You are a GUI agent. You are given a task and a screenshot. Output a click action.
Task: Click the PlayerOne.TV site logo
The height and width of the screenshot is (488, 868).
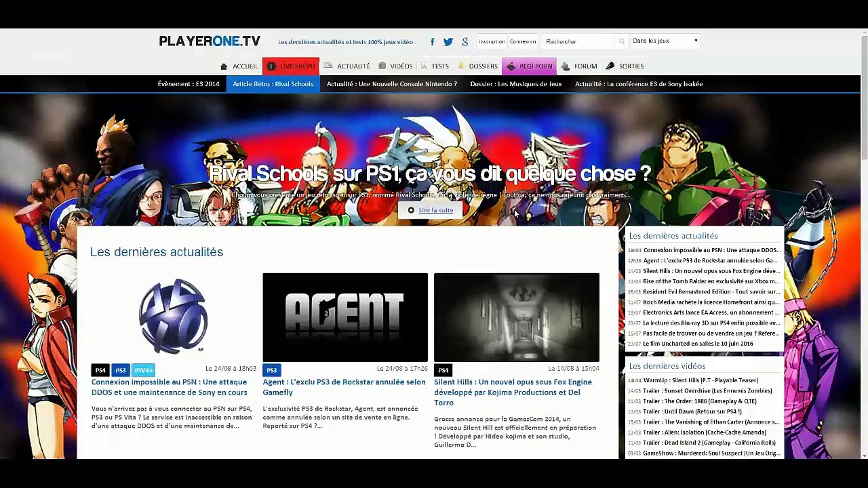[x=210, y=41]
